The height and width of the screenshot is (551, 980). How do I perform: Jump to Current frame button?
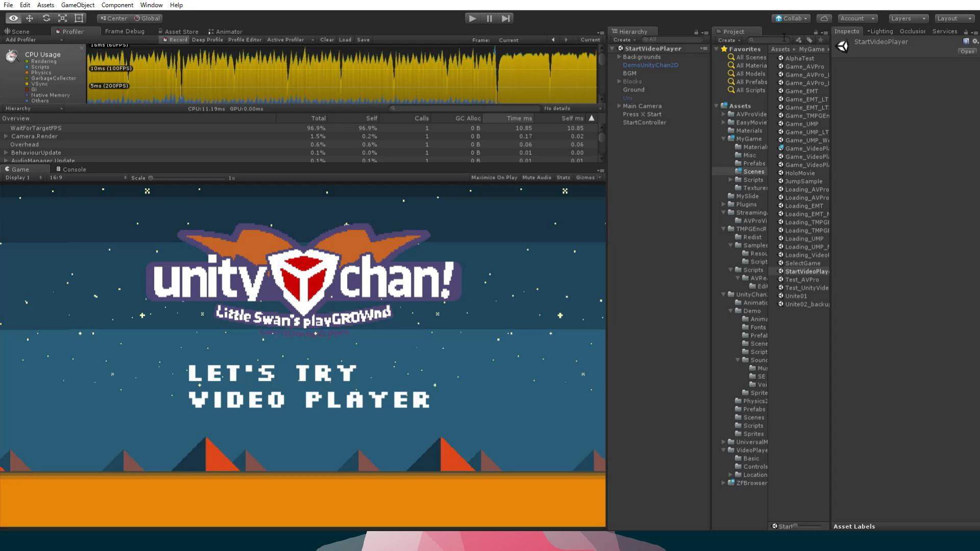[x=590, y=40]
